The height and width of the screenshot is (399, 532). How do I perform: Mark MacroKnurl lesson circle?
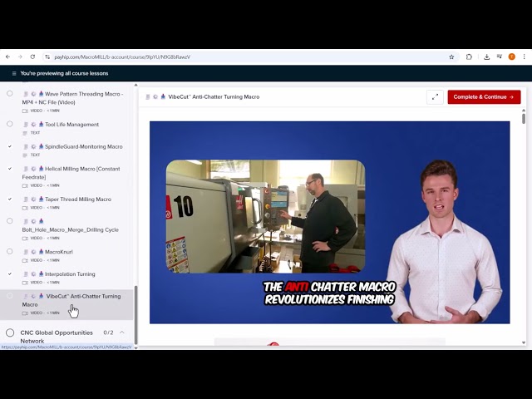[10, 251]
